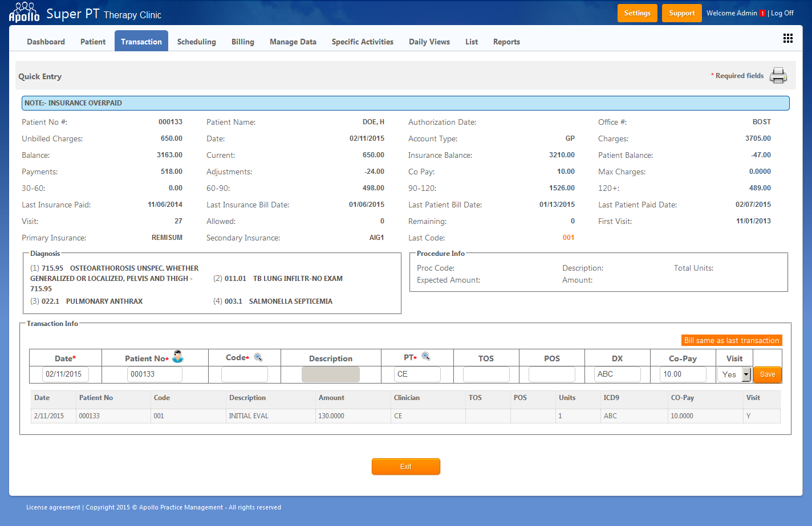Click the patient lookup person icon

coord(178,357)
